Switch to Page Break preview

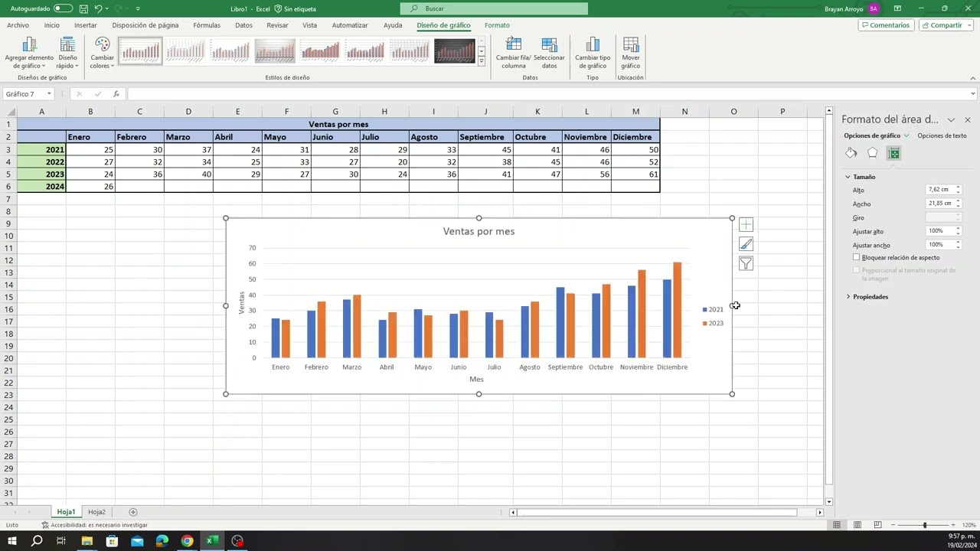coord(877,525)
